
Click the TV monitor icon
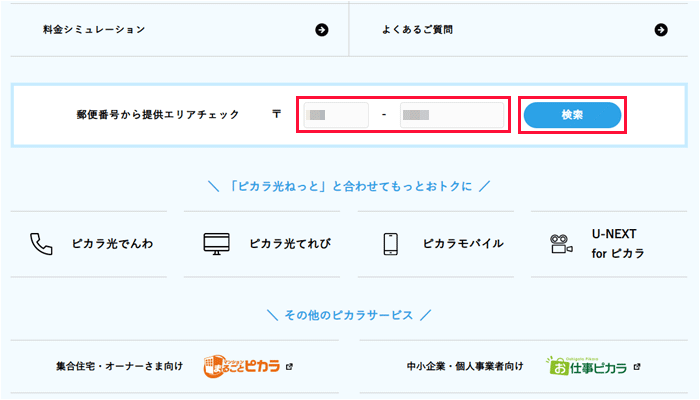(216, 243)
